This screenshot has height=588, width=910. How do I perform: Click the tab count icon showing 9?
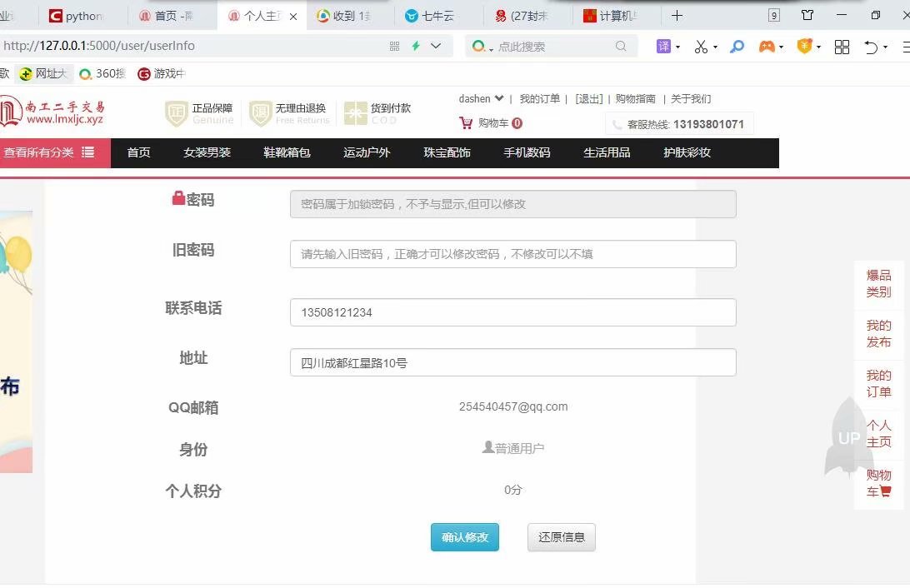click(x=773, y=16)
